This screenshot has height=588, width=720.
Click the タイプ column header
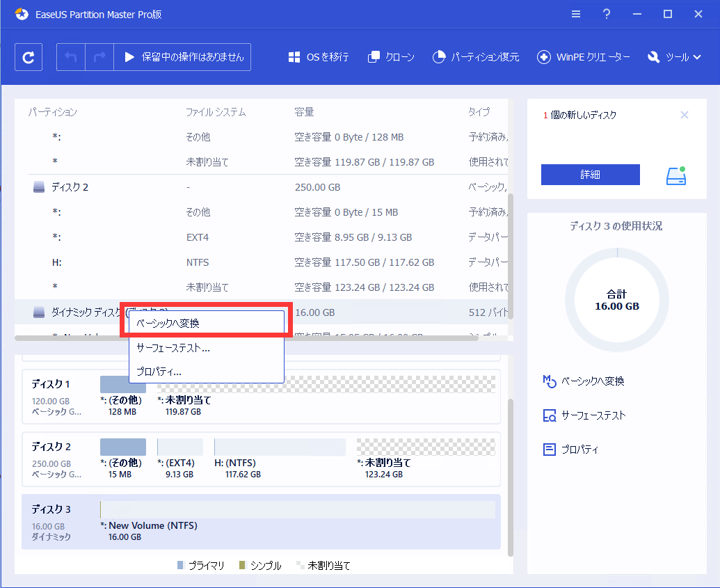479,112
